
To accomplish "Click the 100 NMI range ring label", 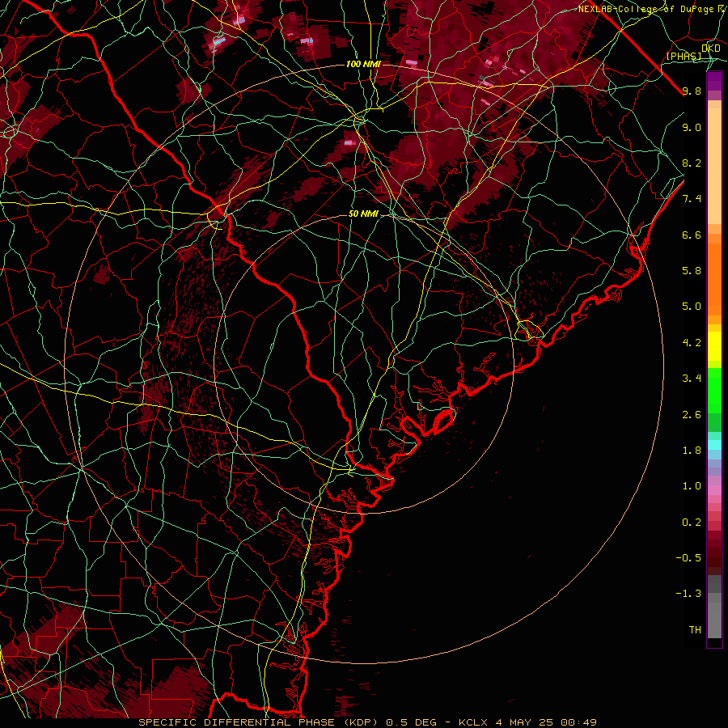I will click(363, 64).
